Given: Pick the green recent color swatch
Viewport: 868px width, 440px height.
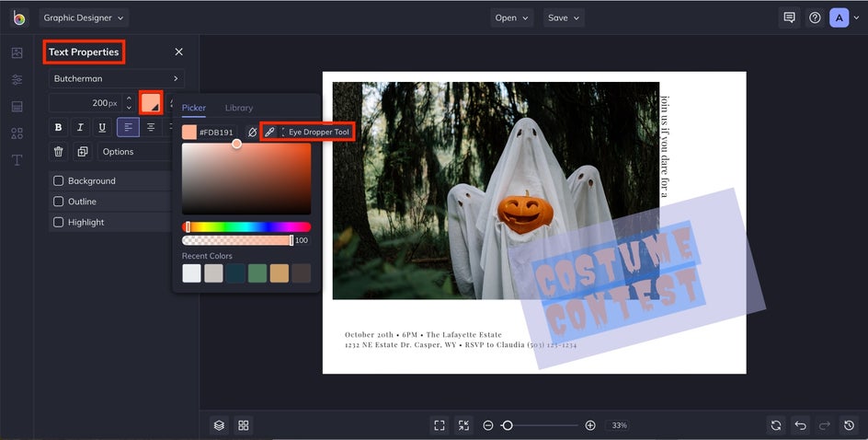Looking at the screenshot, I should pos(257,273).
